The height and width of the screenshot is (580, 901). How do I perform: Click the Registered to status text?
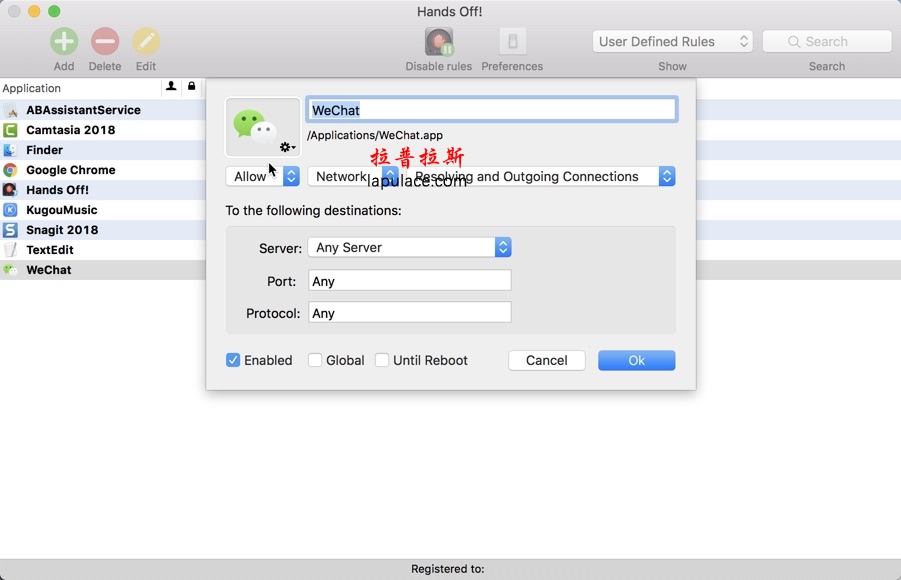[x=448, y=569]
